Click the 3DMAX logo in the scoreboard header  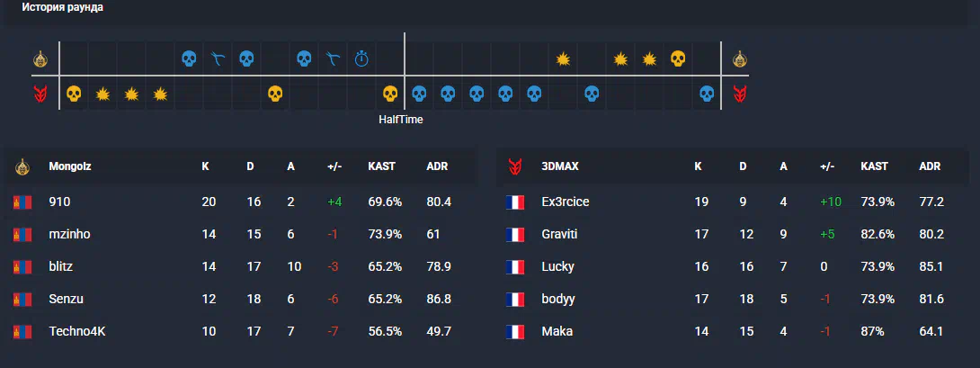[x=516, y=167]
